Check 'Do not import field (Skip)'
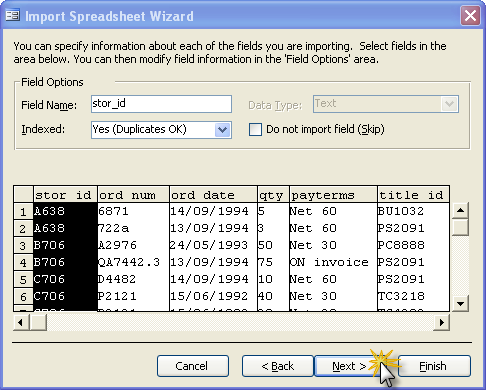486x390 pixels. pos(255,129)
